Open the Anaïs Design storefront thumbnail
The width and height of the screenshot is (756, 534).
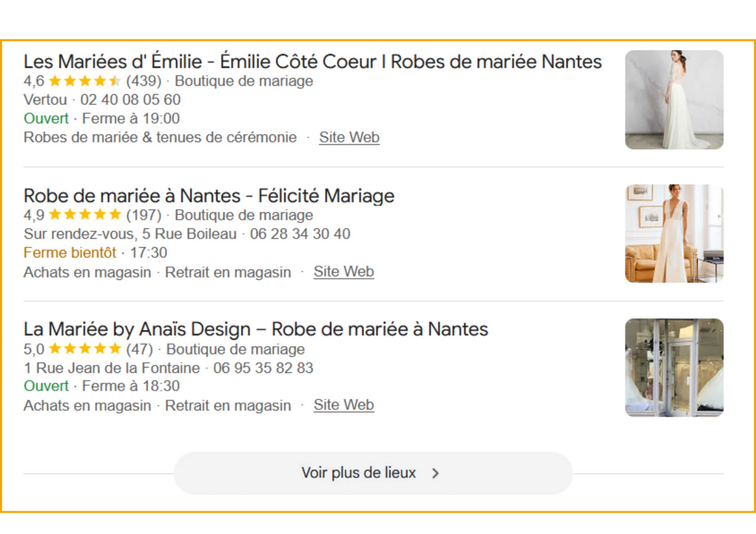[x=674, y=368]
